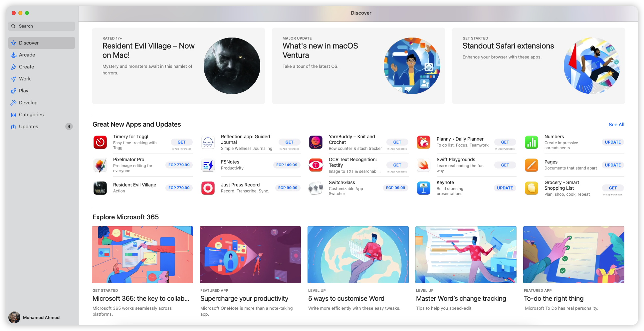Select the Create sidebar item
The width and height of the screenshot is (644, 331).
pos(42,67)
